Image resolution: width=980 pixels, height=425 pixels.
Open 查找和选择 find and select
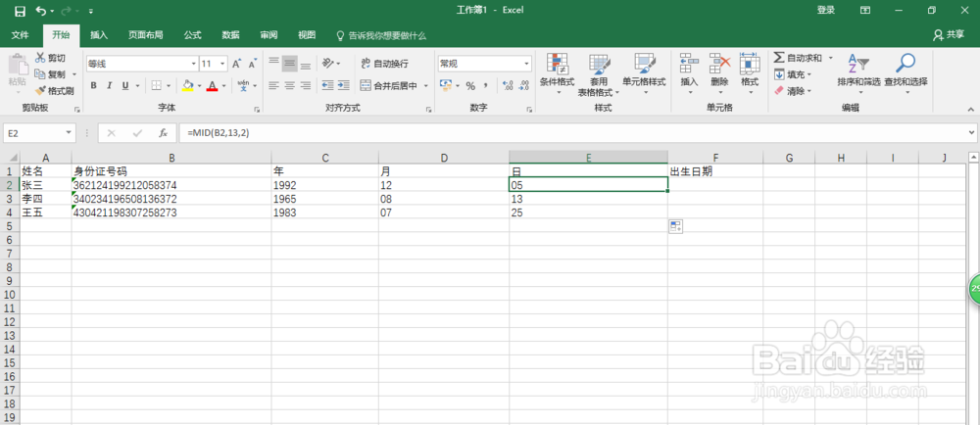tap(906, 73)
